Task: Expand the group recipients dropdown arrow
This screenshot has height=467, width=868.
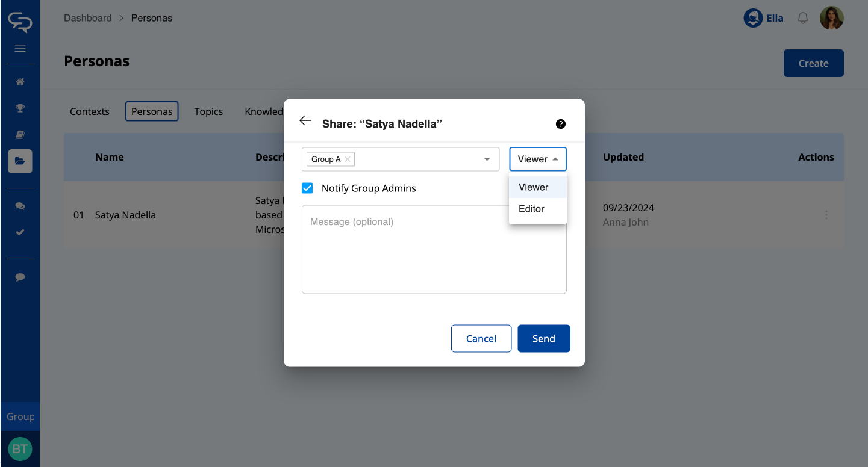Action: [x=487, y=159]
